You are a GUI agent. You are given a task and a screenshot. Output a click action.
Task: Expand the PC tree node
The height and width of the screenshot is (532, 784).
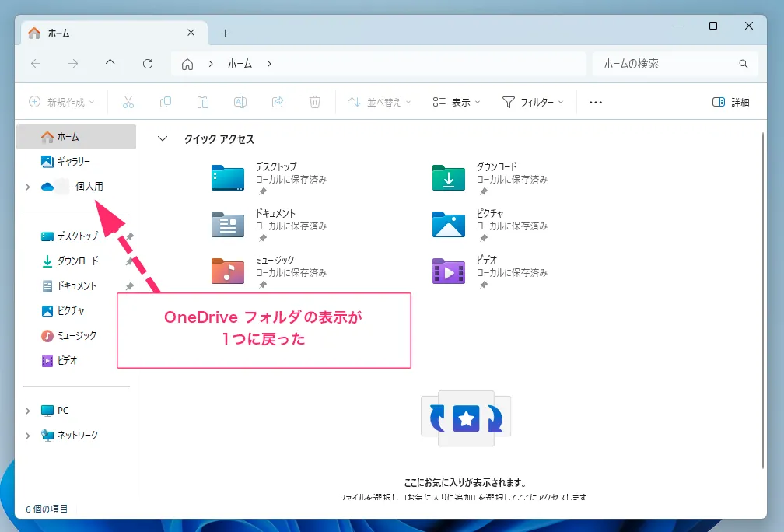[x=28, y=411]
